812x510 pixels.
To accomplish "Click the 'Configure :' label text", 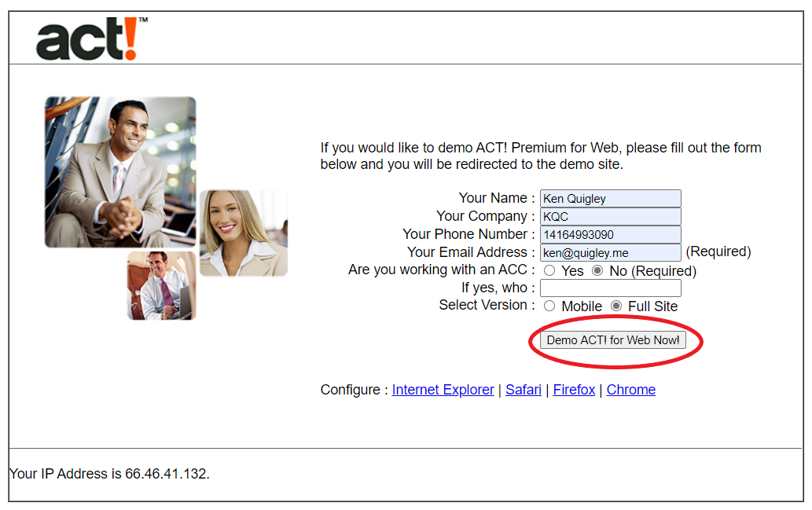I will click(355, 389).
